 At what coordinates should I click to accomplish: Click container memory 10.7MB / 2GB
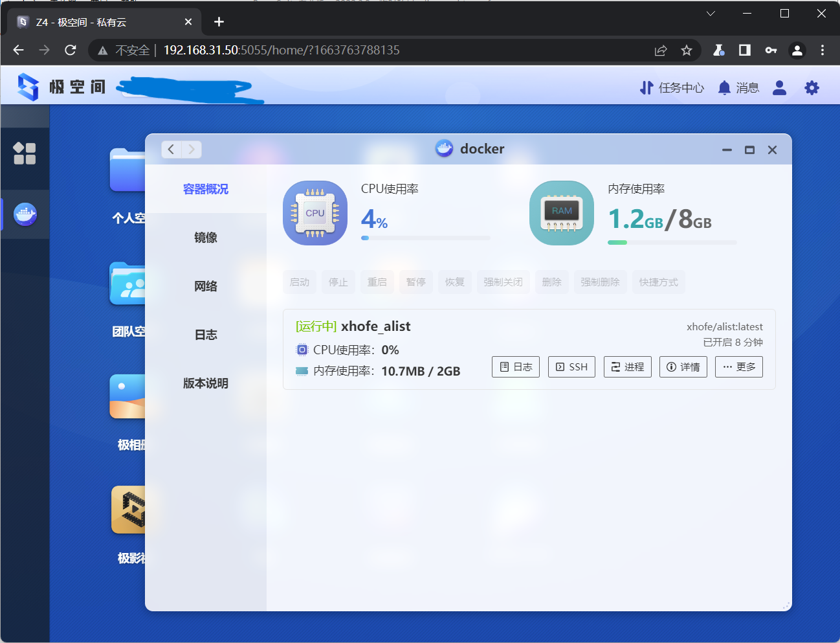[421, 371]
